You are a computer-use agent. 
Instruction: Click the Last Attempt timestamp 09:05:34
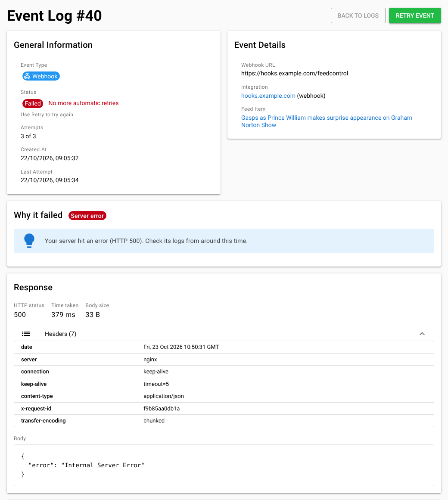click(x=50, y=180)
